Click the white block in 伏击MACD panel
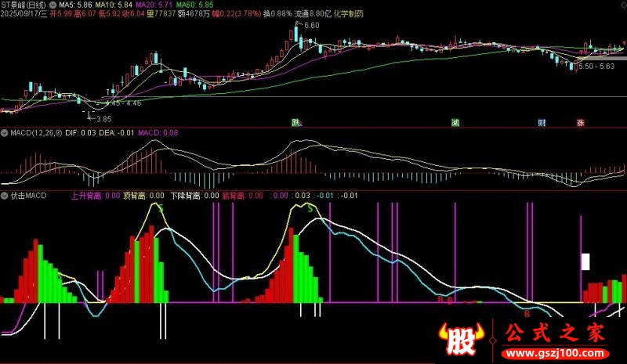 (585, 261)
